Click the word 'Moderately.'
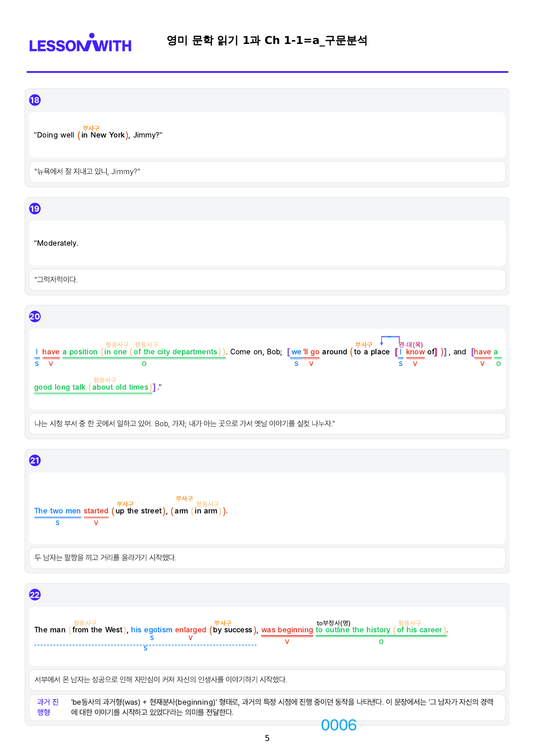 click(x=56, y=243)
